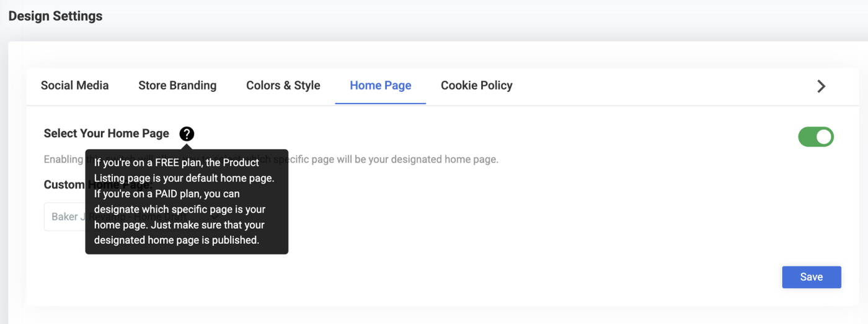Click the tooltip sentence about the FREE plan
The image size is (868, 324).
coord(184,170)
